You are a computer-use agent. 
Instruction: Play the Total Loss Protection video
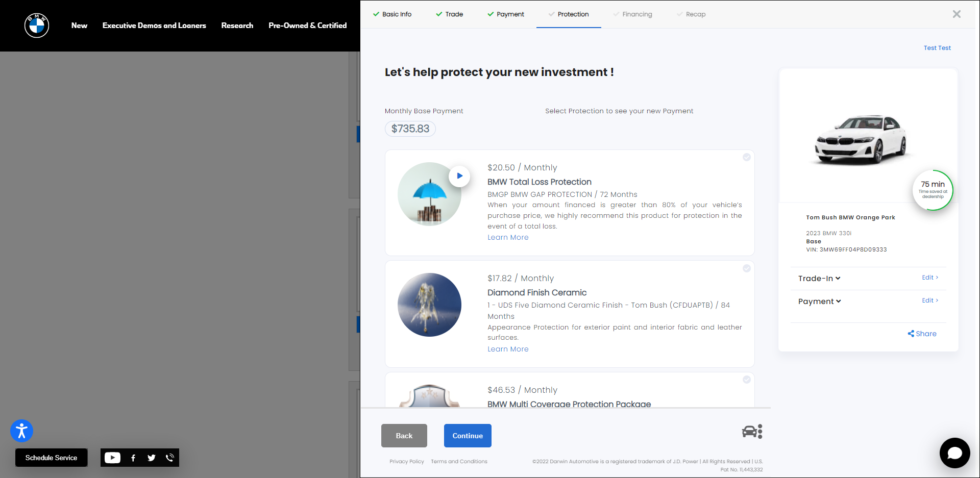[x=459, y=176]
